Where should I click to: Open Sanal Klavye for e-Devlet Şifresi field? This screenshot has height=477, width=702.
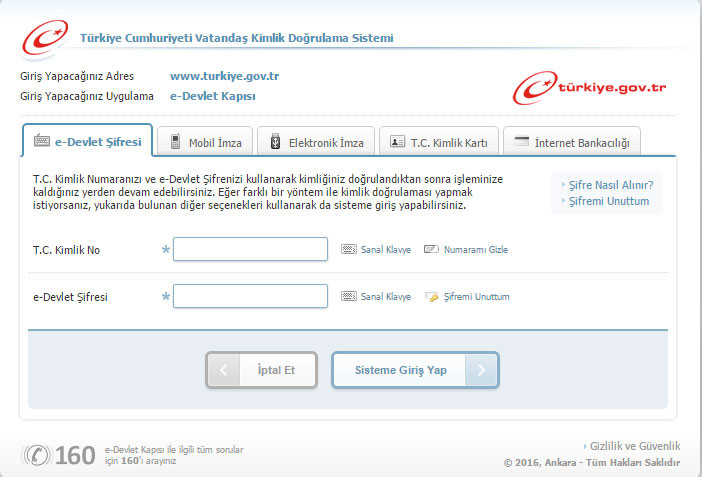coord(376,297)
